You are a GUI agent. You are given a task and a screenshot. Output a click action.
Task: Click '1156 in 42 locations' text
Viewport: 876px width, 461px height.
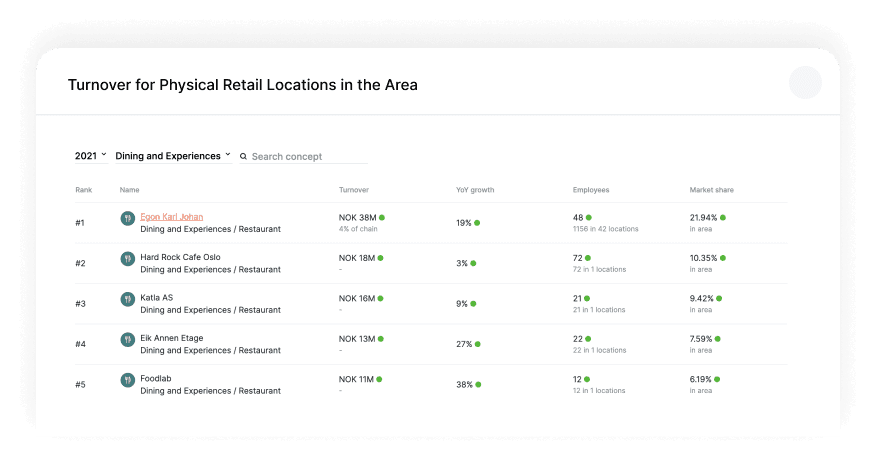tap(606, 229)
